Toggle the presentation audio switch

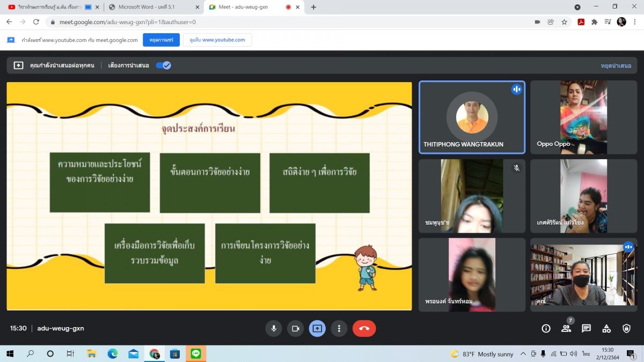click(163, 65)
